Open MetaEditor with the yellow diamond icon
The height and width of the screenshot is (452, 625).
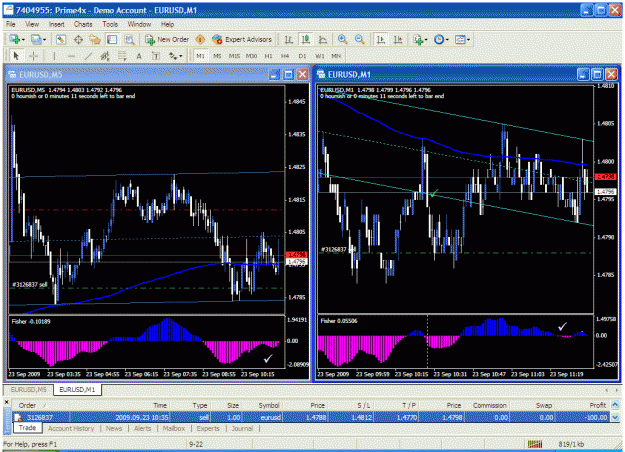coord(200,39)
